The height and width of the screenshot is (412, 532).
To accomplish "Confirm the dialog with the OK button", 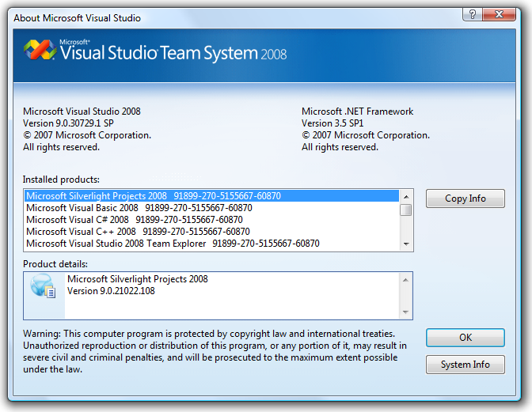I will click(x=465, y=338).
